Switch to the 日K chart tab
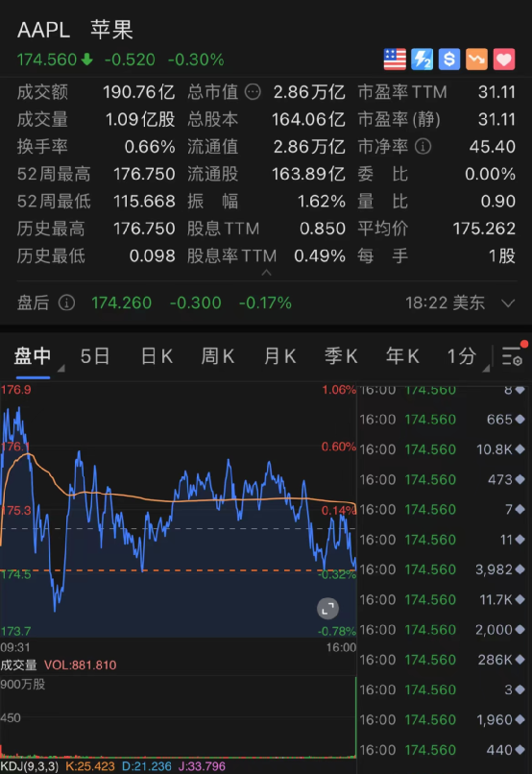532x774 pixels. (157, 356)
